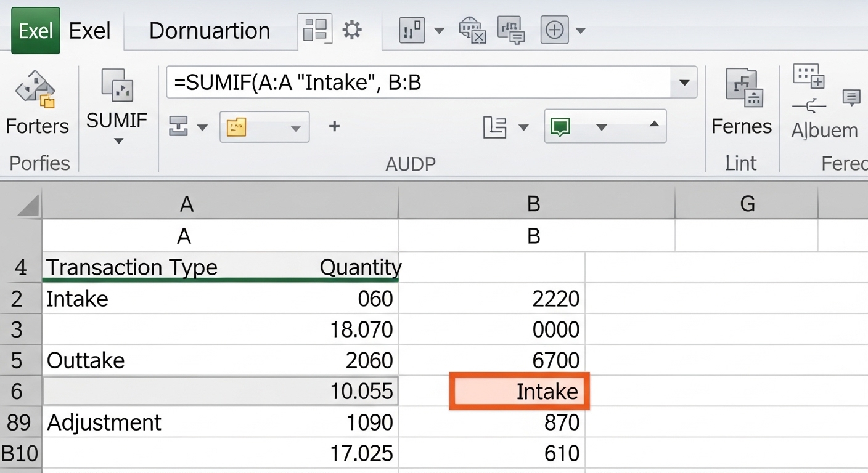Select column header G
This screenshot has height=473, width=868.
(x=747, y=204)
